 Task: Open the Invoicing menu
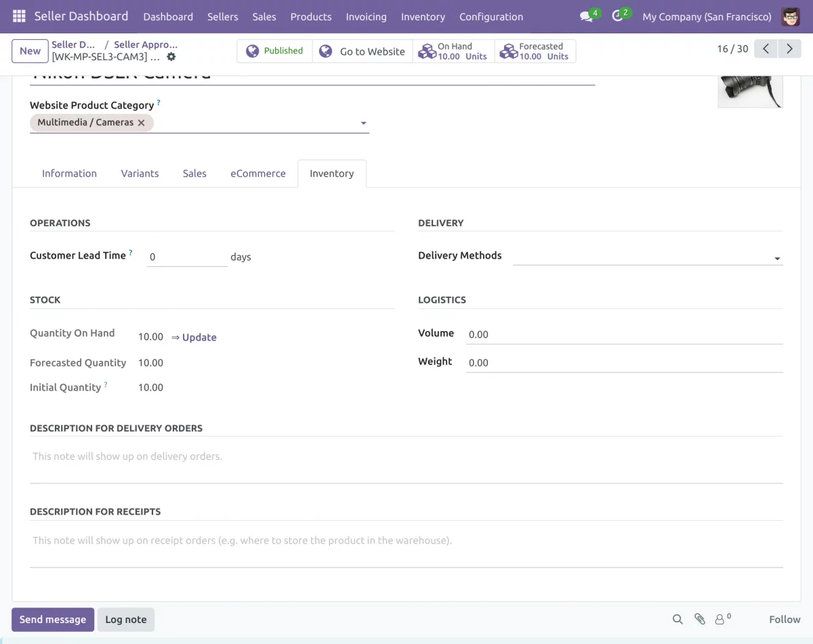pos(366,17)
